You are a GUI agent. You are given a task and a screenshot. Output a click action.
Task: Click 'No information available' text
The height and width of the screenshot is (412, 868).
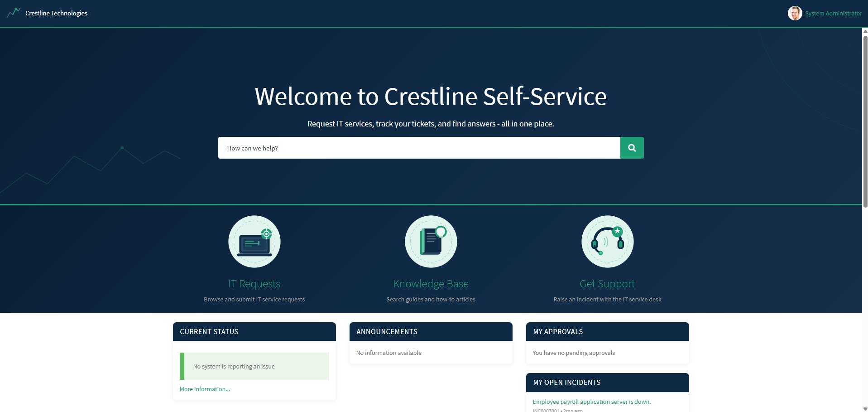pyautogui.click(x=389, y=353)
